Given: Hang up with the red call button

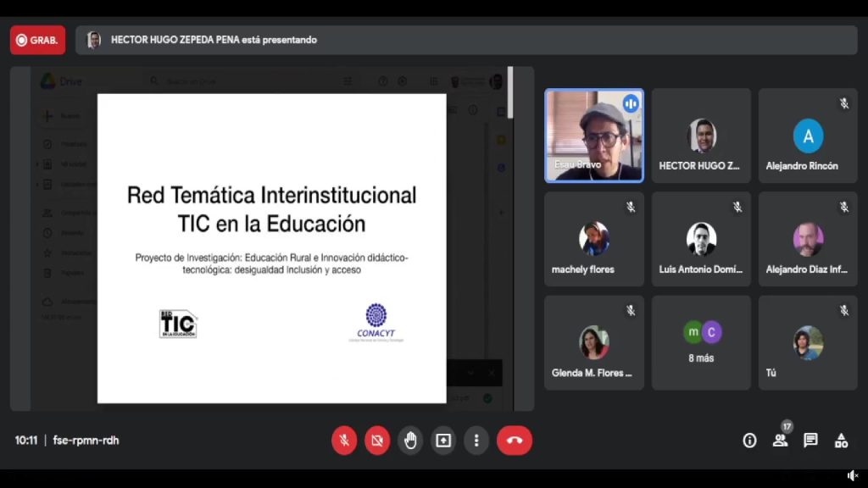Looking at the screenshot, I should (514, 441).
